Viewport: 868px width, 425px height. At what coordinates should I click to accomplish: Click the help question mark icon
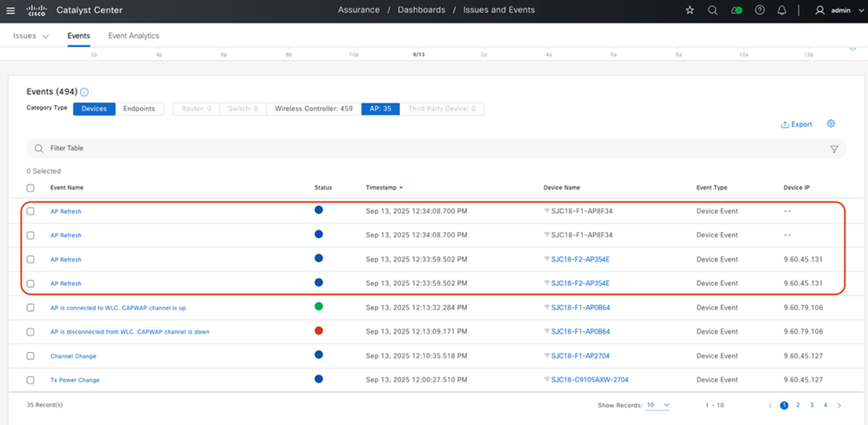(x=759, y=10)
